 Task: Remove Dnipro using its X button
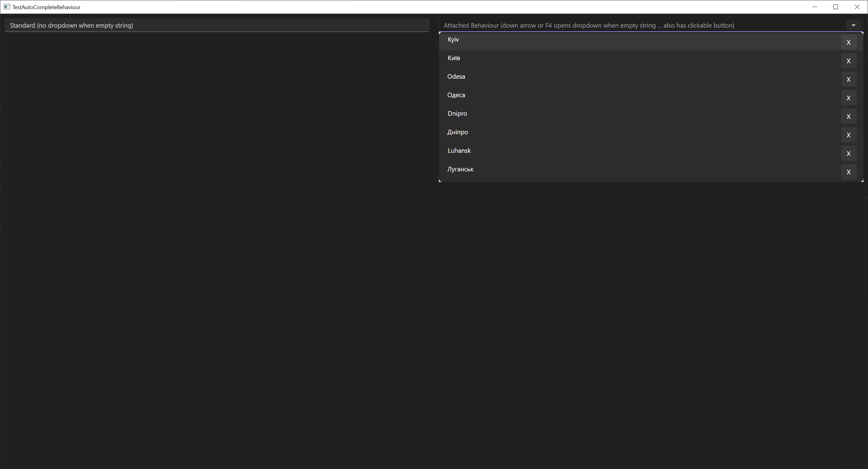(849, 116)
